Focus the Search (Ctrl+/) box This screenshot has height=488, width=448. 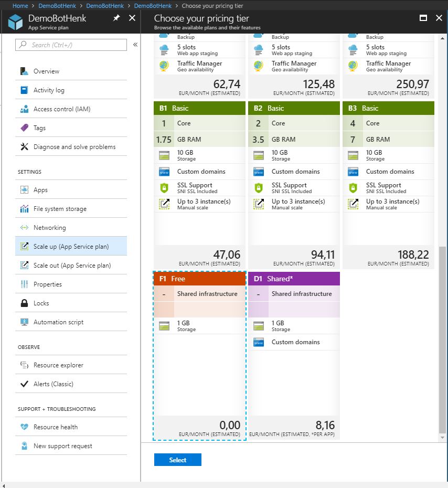[71, 45]
